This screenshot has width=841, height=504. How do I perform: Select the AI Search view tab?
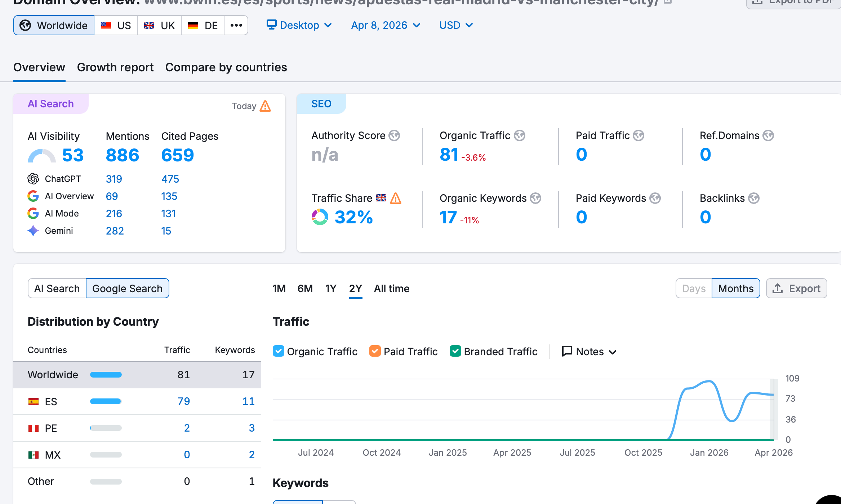point(57,288)
